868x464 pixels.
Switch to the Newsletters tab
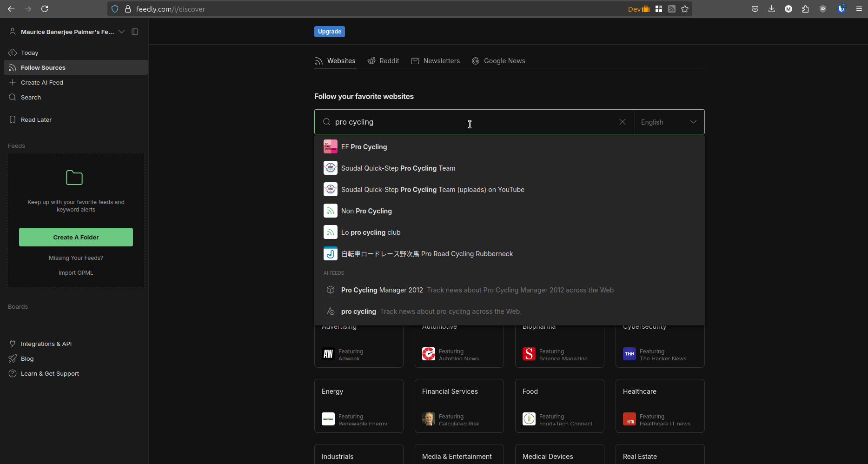click(x=436, y=61)
